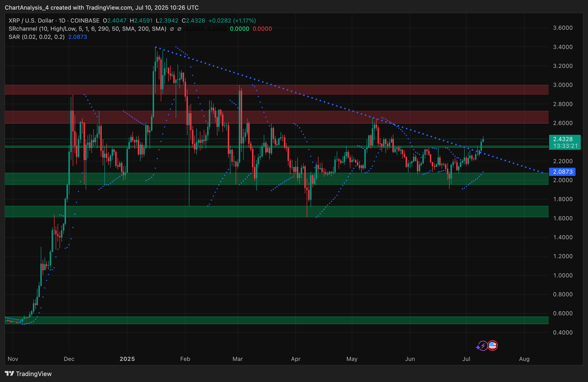
Task: Click the TradingView logo at bottom left
Action: click(x=28, y=374)
